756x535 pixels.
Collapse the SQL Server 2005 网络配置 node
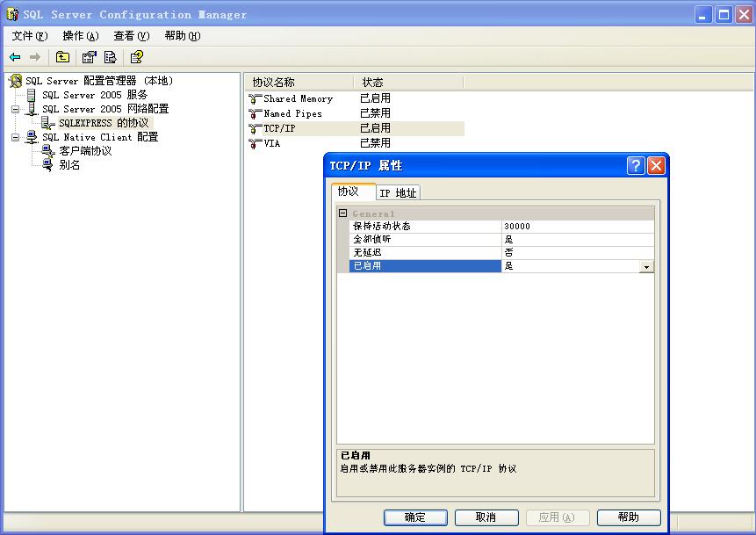(16, 109)
